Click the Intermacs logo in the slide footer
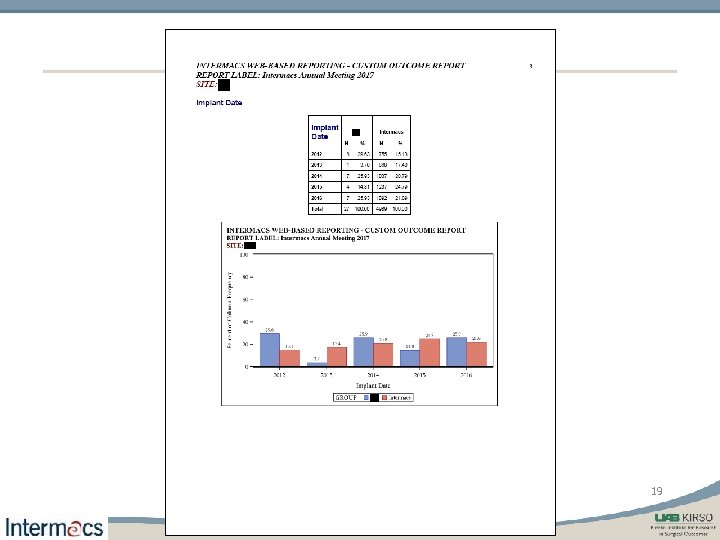 [x=54, y=527]
